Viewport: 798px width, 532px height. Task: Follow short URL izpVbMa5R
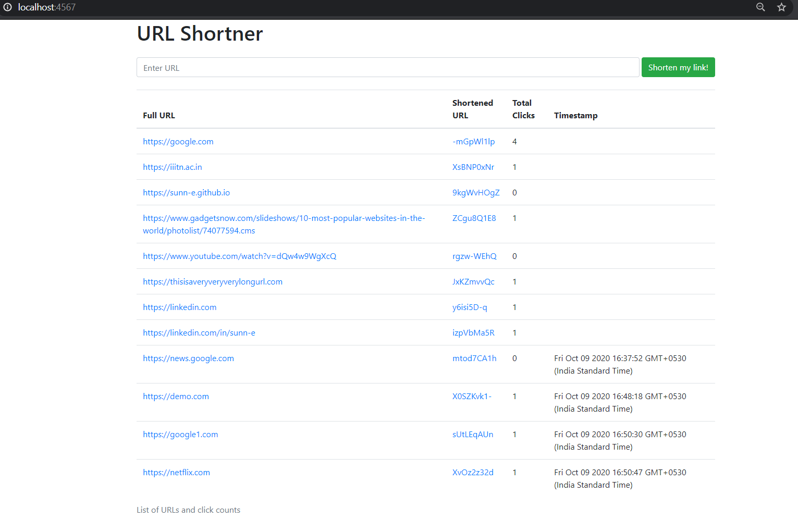(x=473, y=332)
